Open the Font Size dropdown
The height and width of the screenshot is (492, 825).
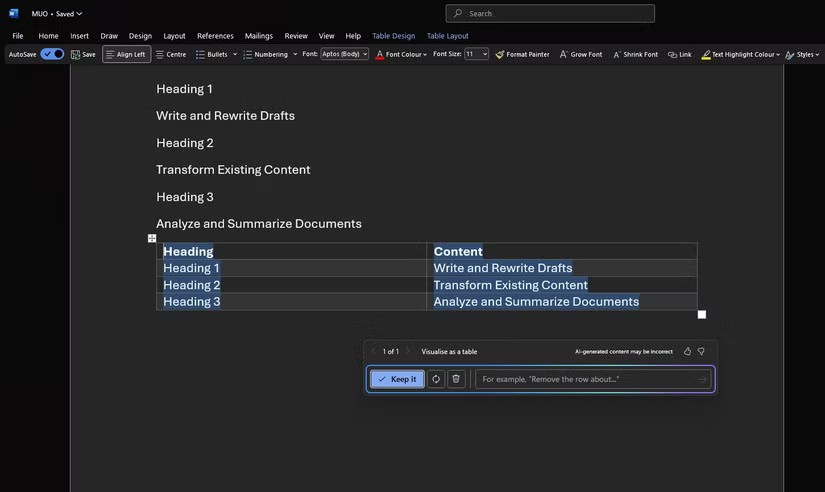tap(477, 54)
